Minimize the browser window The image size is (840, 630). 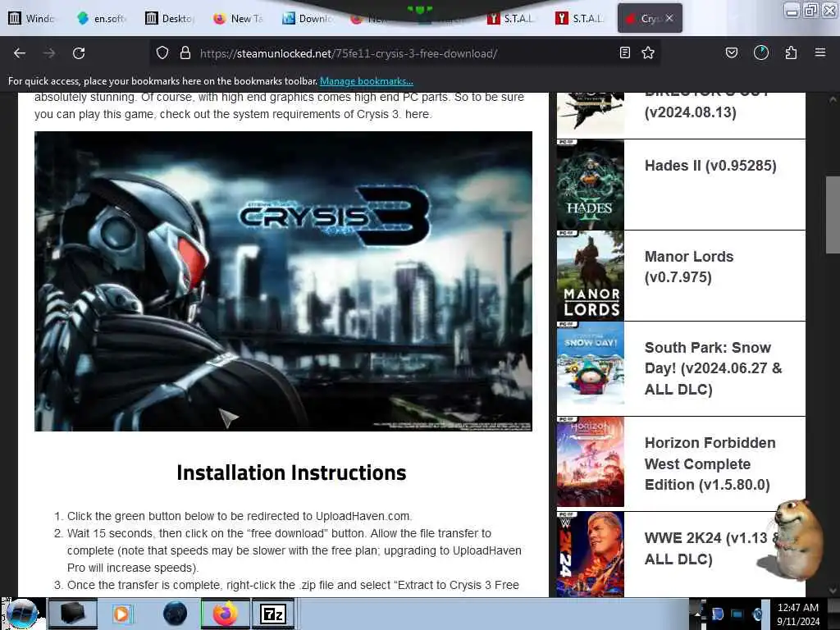(x=792, y=10)
